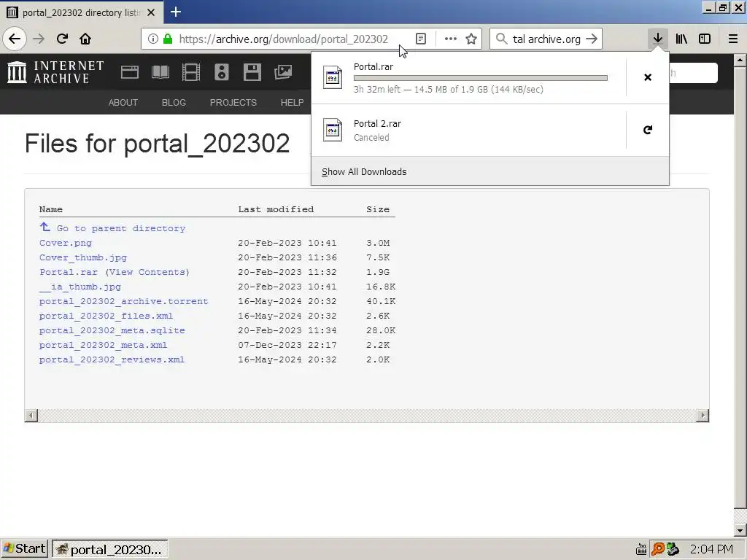Open the HELP menu item
Screen dimensions: 747x560
292,102
